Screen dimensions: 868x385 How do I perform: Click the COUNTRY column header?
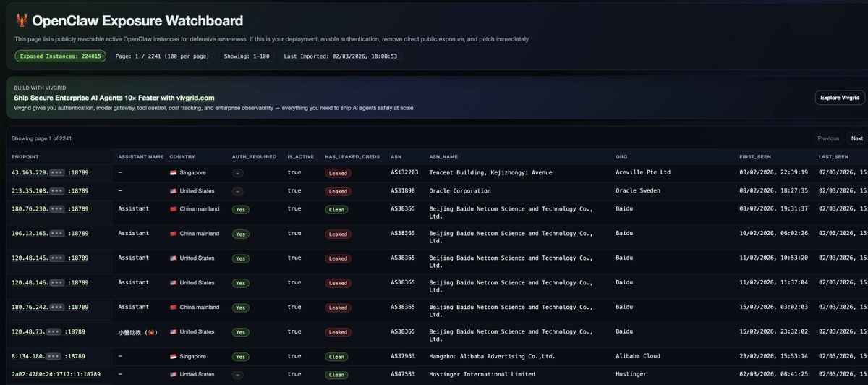(182, 156)
